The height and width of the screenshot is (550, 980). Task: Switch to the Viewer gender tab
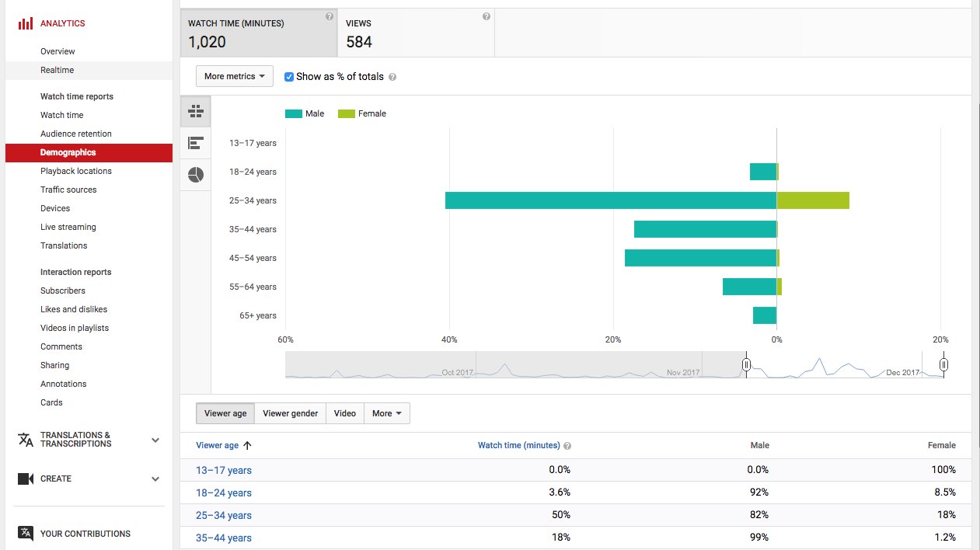point(290,413)
